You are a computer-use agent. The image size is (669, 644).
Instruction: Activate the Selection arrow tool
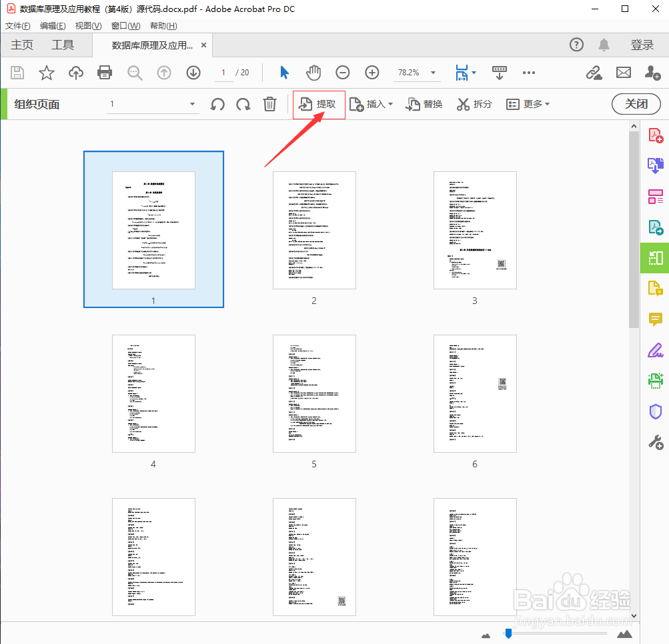click(x=284, y=73)
